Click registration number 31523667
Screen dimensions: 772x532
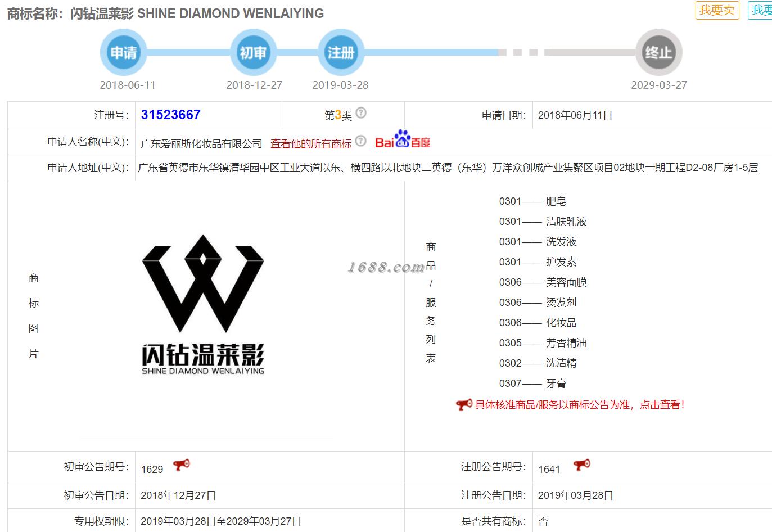tap(170, 115)
